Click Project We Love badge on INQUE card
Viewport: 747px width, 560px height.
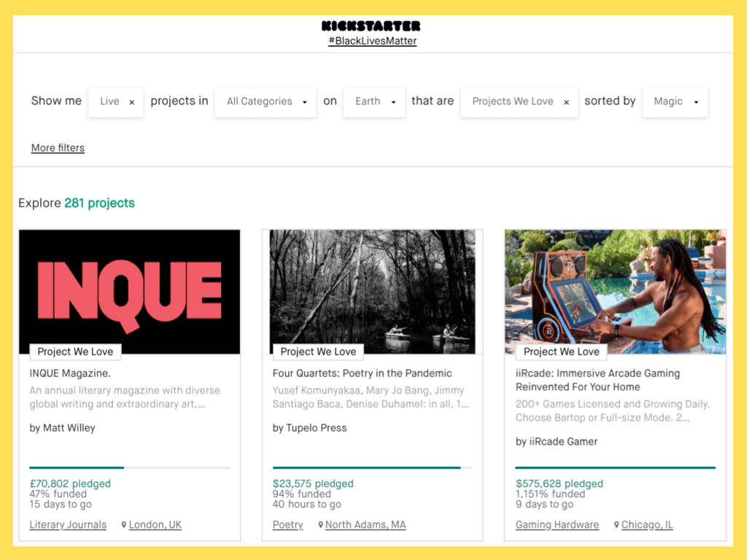(x=75, y=351)
